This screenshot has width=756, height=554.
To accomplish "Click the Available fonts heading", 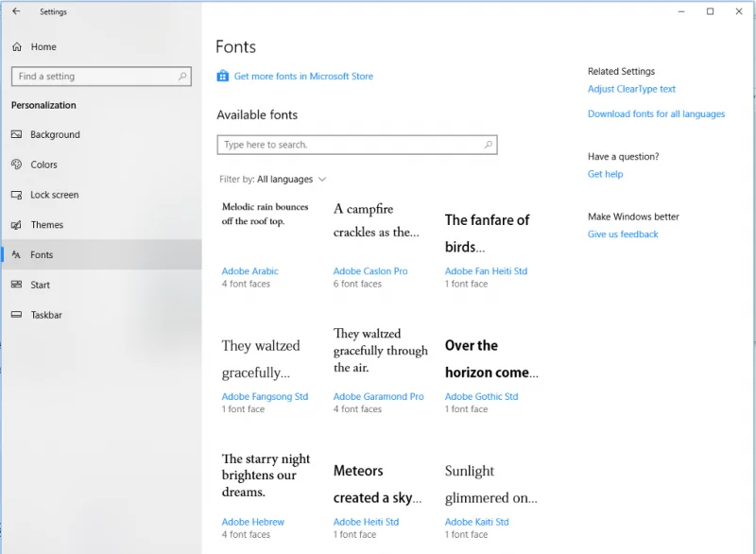I will tap(257, 114).
